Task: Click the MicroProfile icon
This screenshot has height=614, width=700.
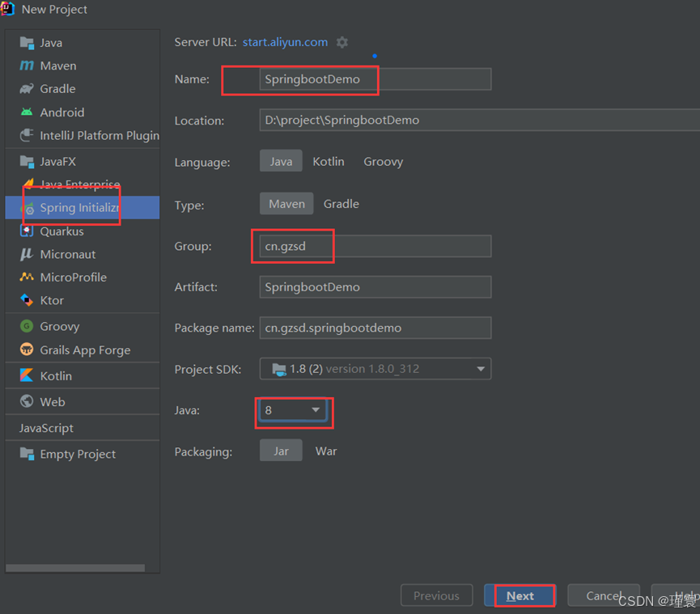Action: (27, 277)
